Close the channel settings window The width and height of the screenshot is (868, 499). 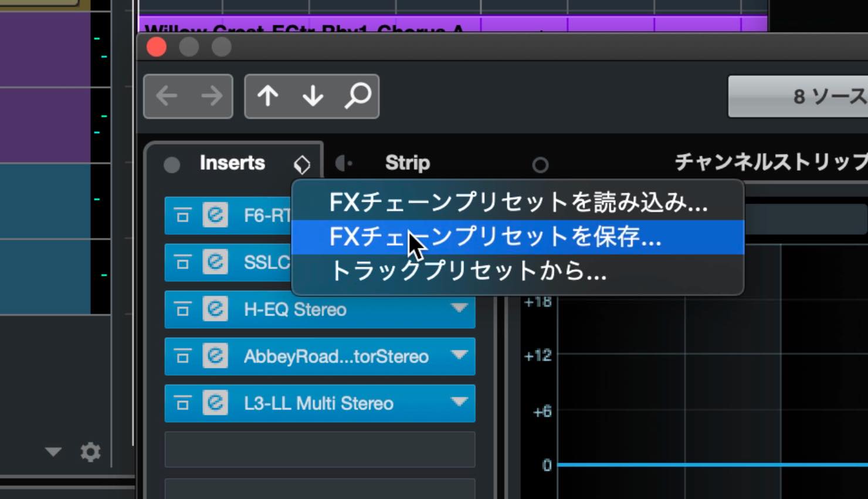tap(157, 47)
